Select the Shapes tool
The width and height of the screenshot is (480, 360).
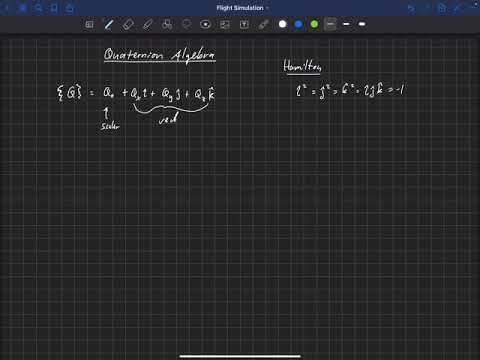point(167,24)
